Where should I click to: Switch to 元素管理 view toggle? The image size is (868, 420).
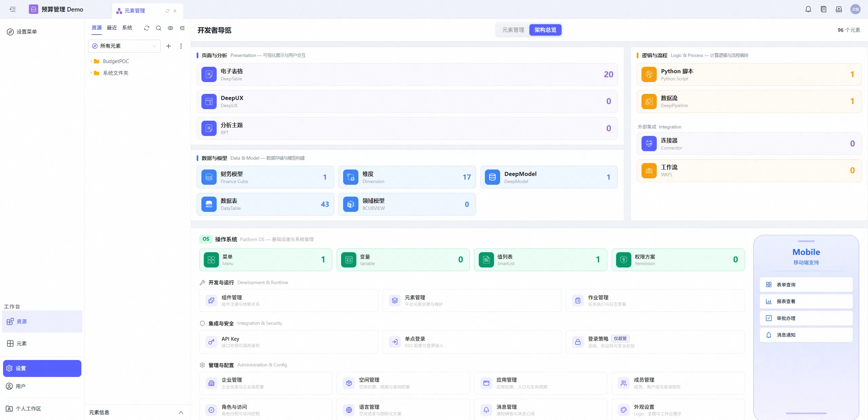(x=513, y=30)
